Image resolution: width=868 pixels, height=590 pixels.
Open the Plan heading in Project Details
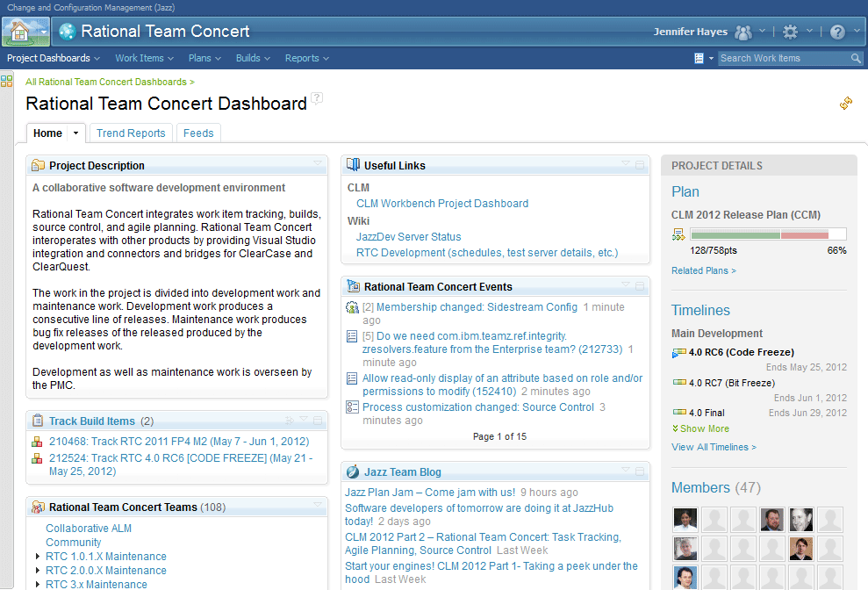(685, 191)
